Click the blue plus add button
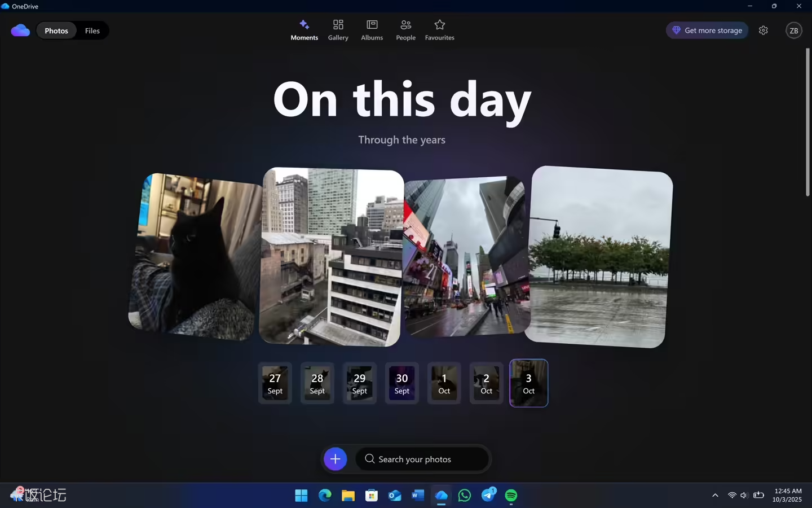 click(335, 459)
